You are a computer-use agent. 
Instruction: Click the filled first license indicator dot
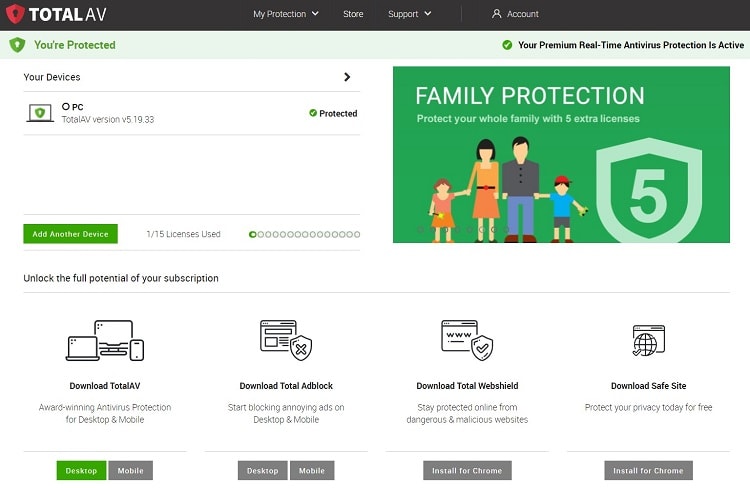(253, 234)
